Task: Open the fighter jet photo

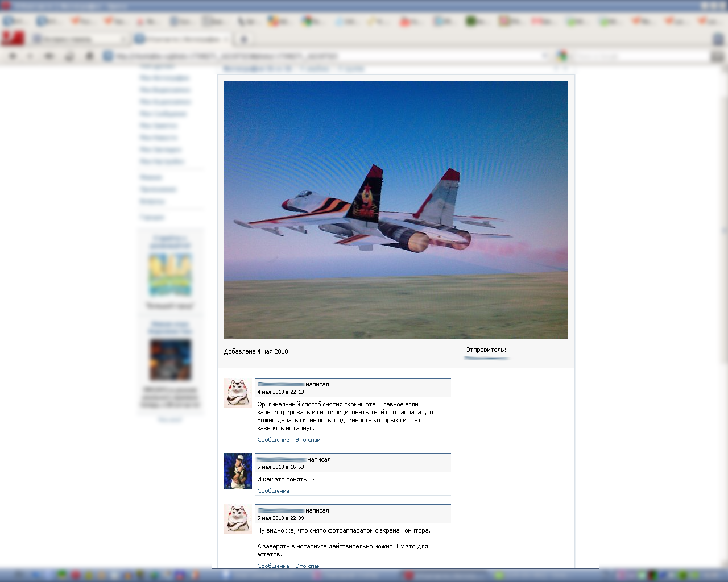Action: (x=395, y=210)
